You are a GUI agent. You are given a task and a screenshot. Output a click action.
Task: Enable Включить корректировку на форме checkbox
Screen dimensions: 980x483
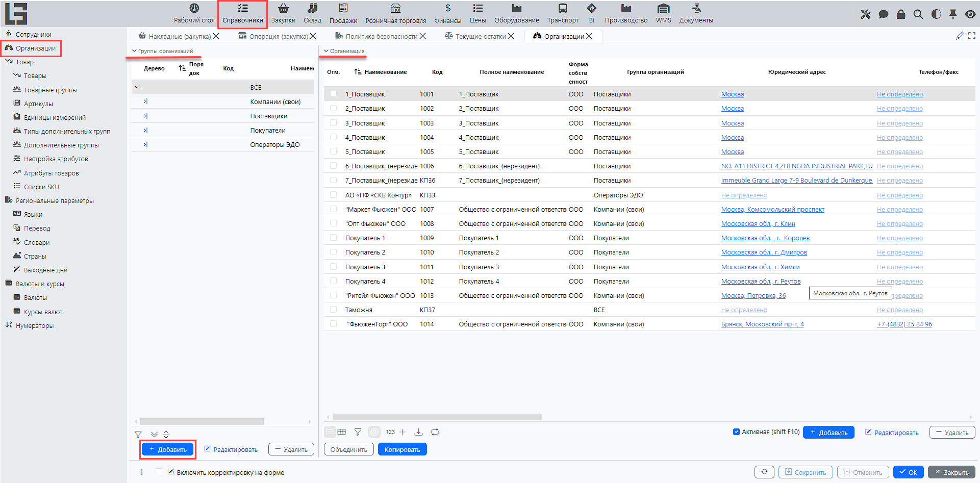(x=159, y=472)
